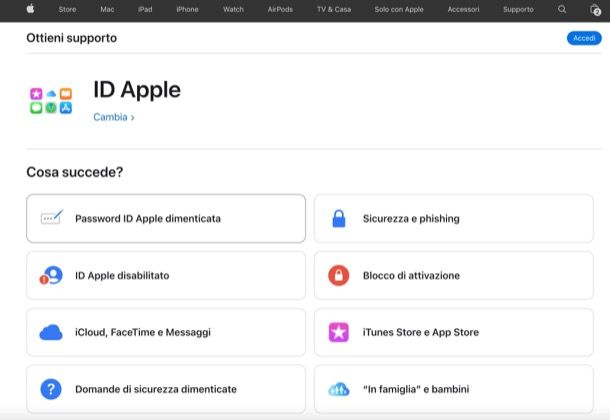Click the Apple logo in the navigation bar
Screen dimensions: 610x420
click(x=30, y=9)
